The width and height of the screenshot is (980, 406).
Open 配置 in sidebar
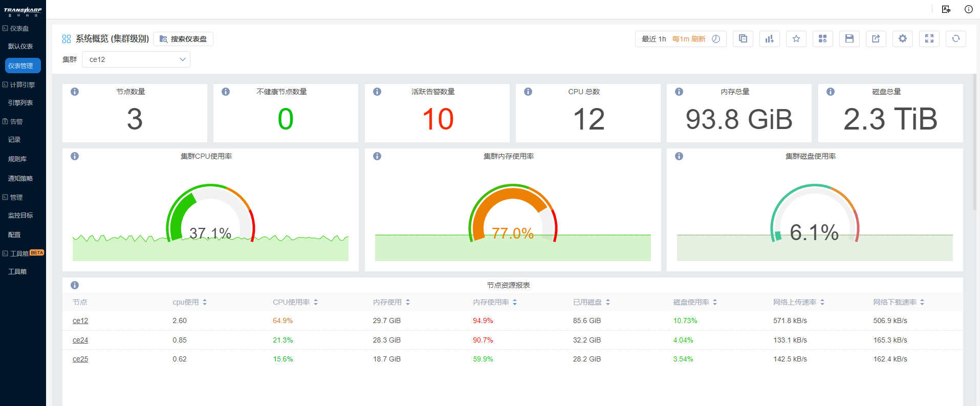14,235
